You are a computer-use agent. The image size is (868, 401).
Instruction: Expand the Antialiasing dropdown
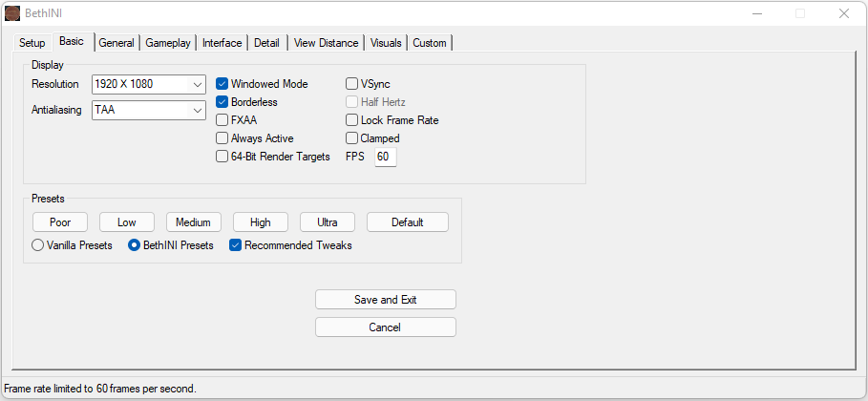[x=149, y=110]
